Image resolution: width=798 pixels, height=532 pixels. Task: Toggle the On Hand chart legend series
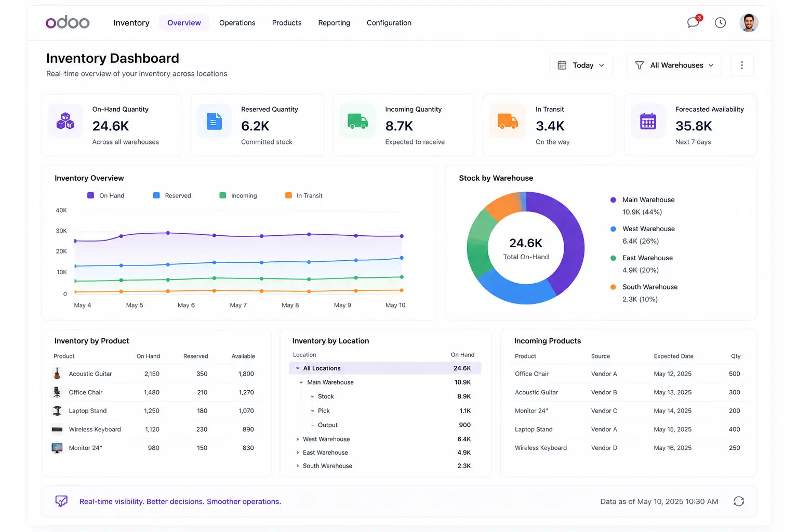coord(105,195)
